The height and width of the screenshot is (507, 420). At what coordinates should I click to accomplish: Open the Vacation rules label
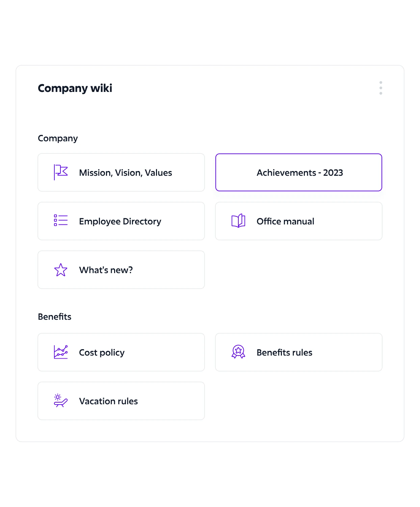click(108, 401)
